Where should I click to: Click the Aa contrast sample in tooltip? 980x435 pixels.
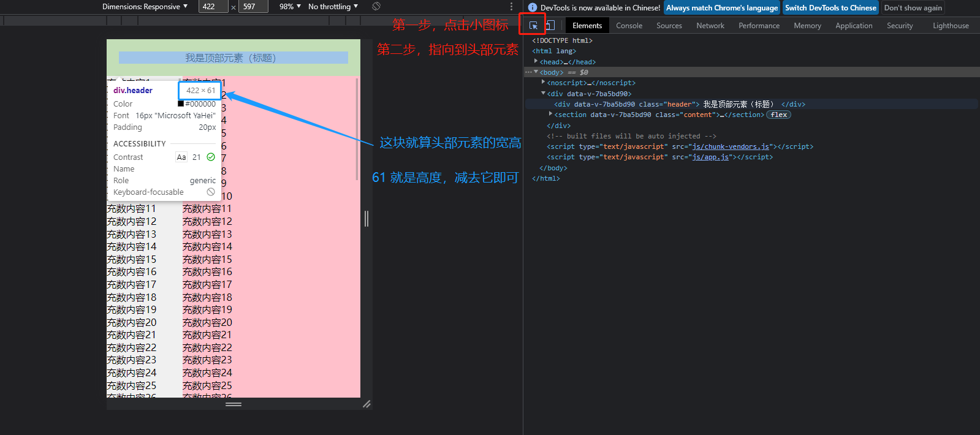click(181, 157)
